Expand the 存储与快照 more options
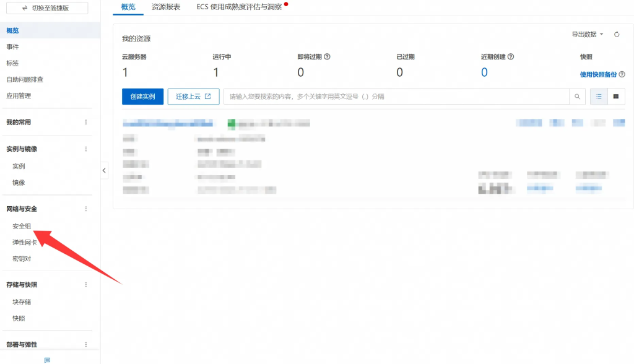Viewport: 634px width, 364px height. 86,285
